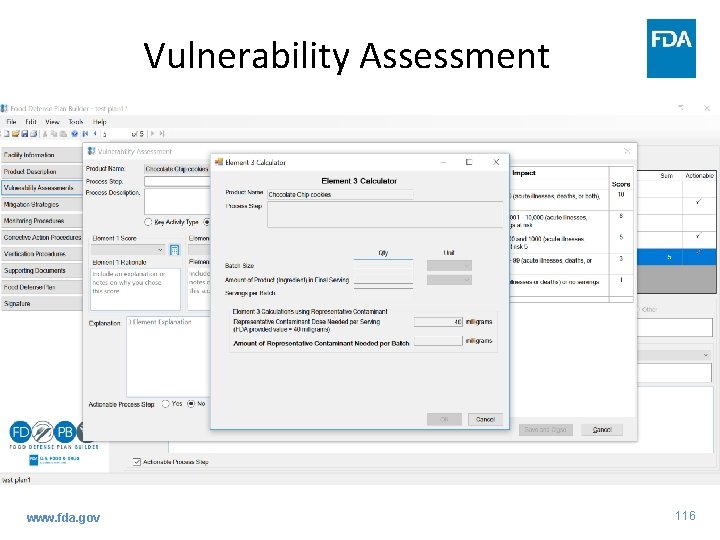Click the Vulnerability Assessment dialog title icon

click(91, 151)
